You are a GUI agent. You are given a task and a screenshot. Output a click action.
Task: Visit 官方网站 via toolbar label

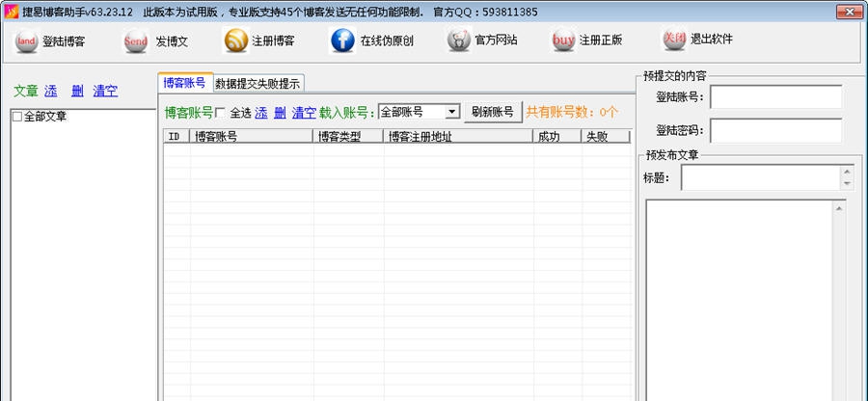[496, 40]
